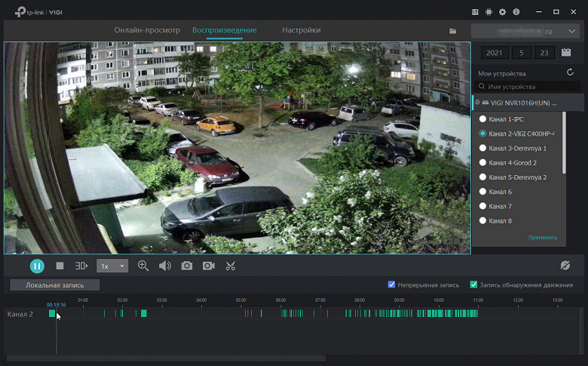Viewport: 588px width, 366px height.
Task: Select the Канал 1-IPC radio button
Action: [x=482, y=119]
